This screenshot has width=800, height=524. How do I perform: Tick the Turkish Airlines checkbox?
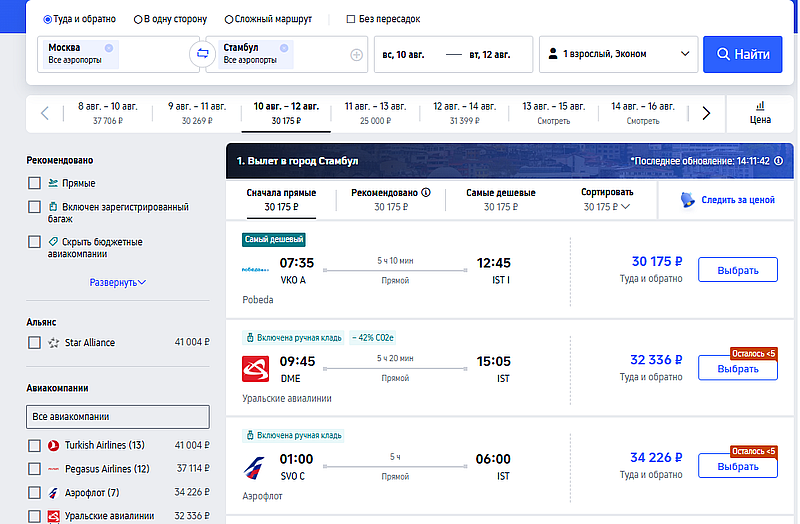(35, 445)
